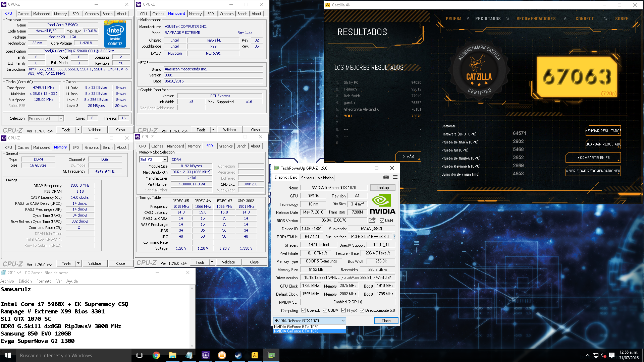This screenshot has height=362, width=644.
Task: Open the Caches tab in the CPU window
Action: 23,14
